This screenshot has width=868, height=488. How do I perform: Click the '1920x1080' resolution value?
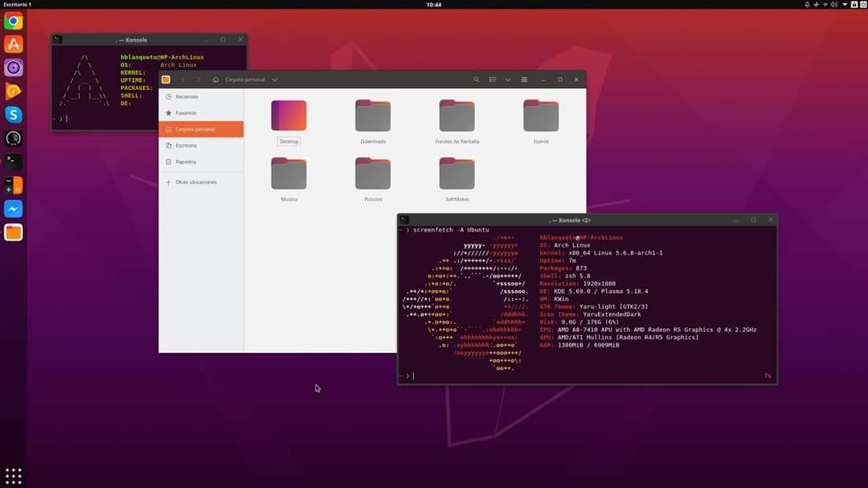tap(599, 284)
